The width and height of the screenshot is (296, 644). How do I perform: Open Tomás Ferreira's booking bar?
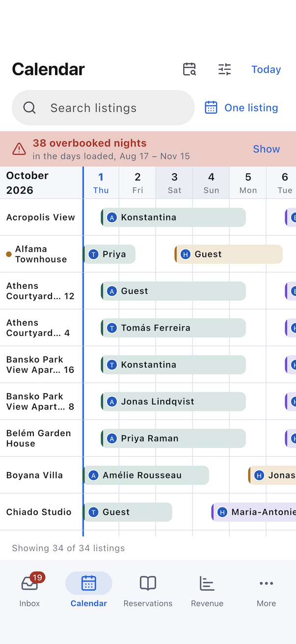[x=173, y=328]
